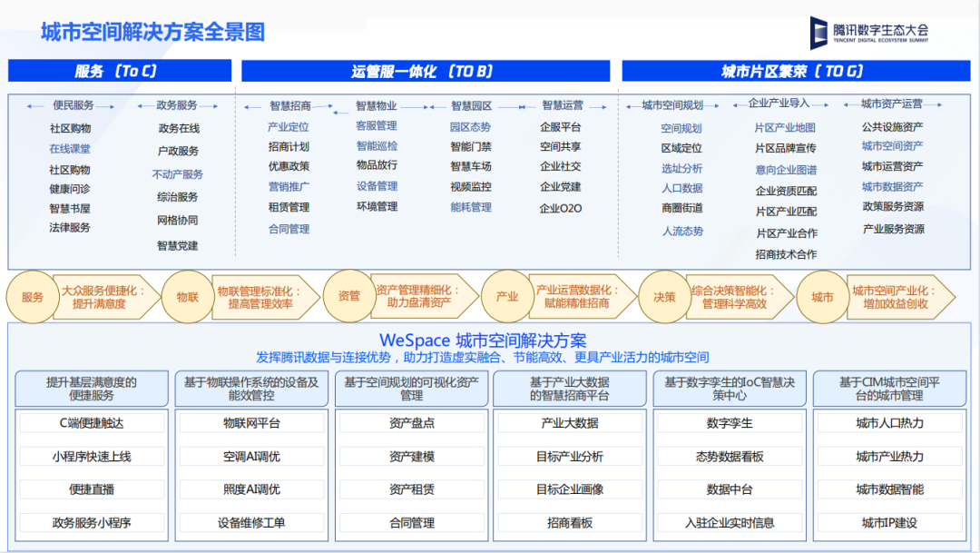Screen dimensions: 980x553
Task: Select the 不动产服务 item
Action: coord(178,174)
